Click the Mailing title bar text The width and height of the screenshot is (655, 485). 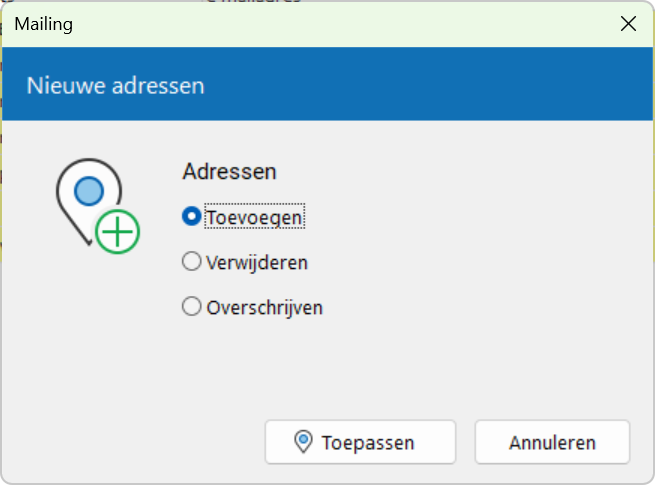point(43,24)
